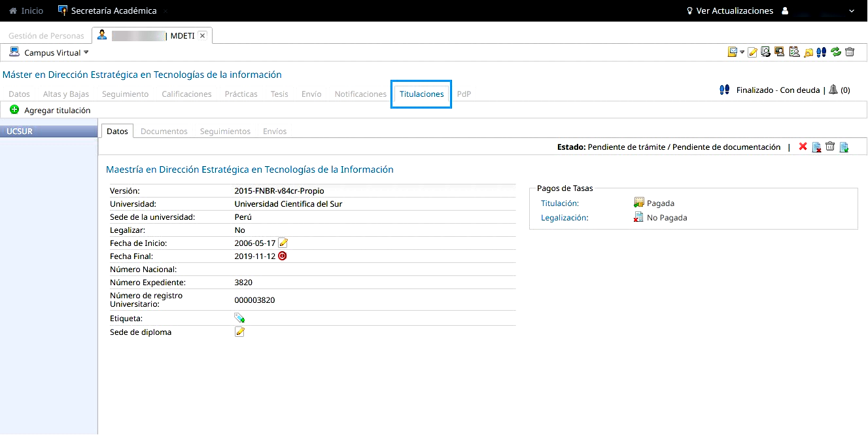The height and width of the screenshot is (435, 868).
Task: Open the Documentos sub-tab
Action: point(164,131)
